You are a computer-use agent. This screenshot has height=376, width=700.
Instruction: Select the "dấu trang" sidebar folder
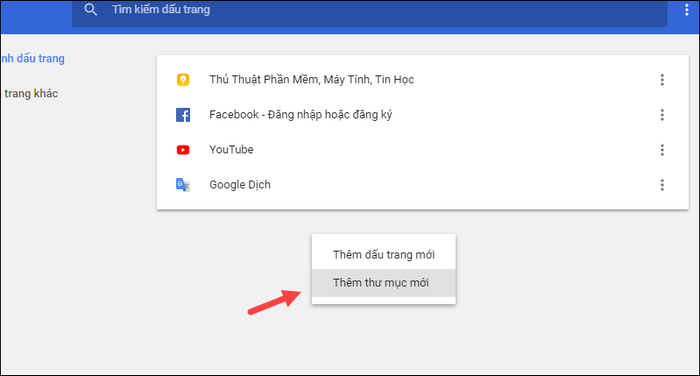(33, 58)
